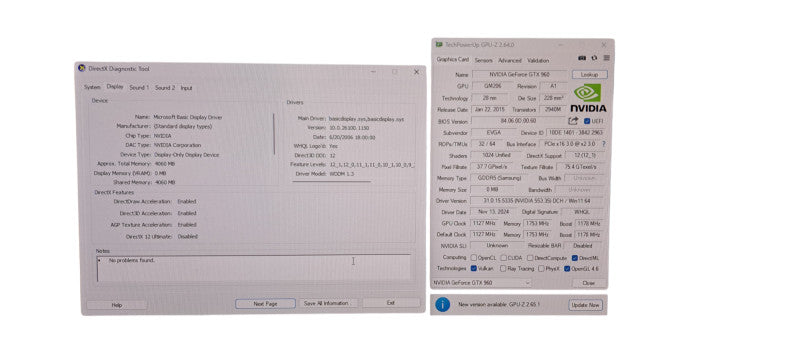Toggle the PhysX checkbox
The width and height of the screenshot is (800, 360).
point(541,268)
